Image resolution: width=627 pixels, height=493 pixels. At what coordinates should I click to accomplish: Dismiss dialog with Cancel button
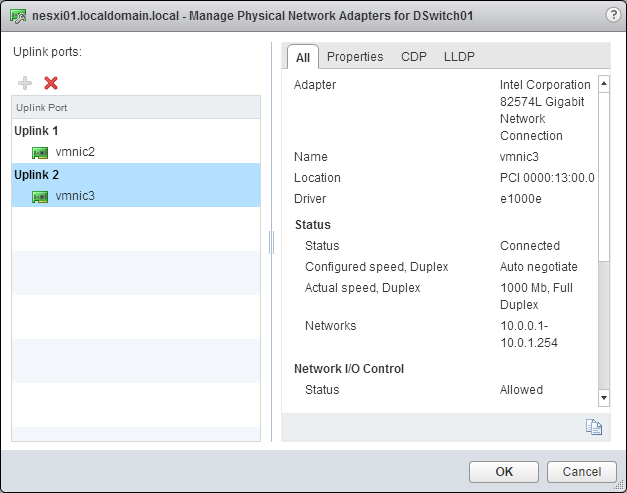click(582, 472)
